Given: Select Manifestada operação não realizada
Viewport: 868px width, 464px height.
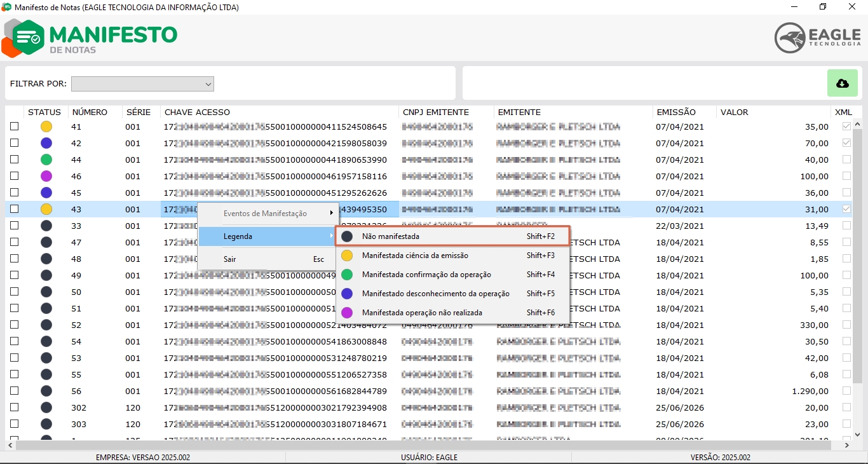Looking at the screenshot, I should (453, 313).
